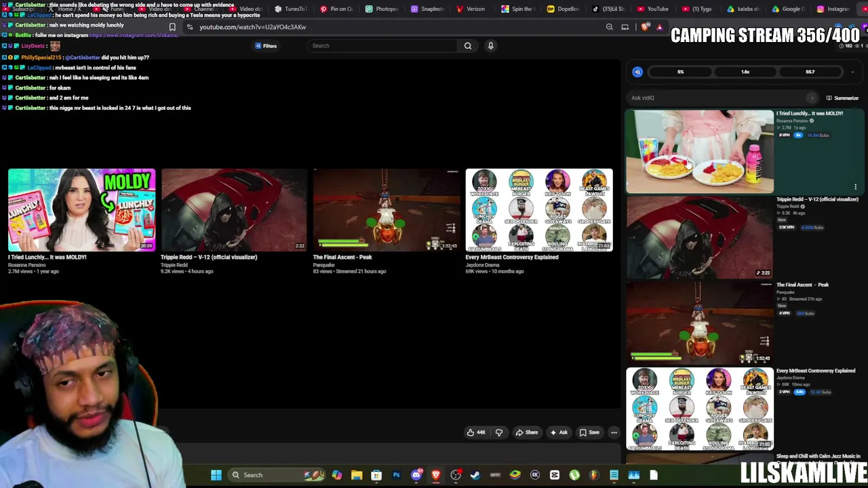Dislike the video with thumbs-down
The height and width of the screenshot is (488, 868).
499,432
